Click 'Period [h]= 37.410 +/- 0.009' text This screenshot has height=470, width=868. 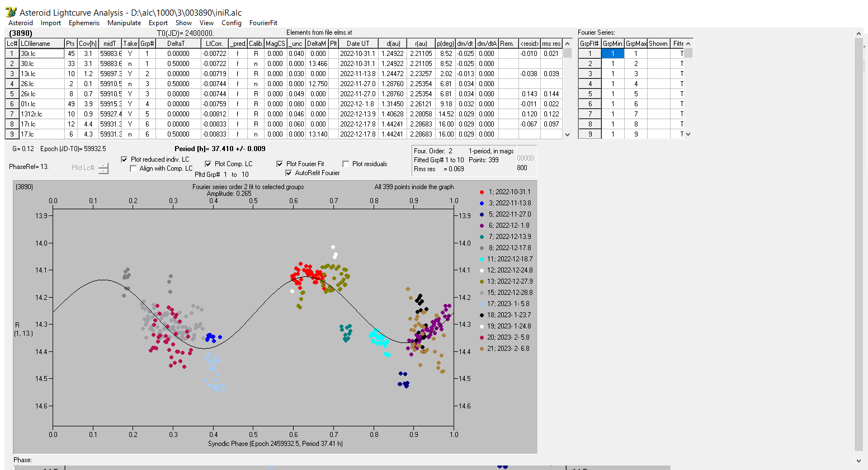[x=220, y=149]
